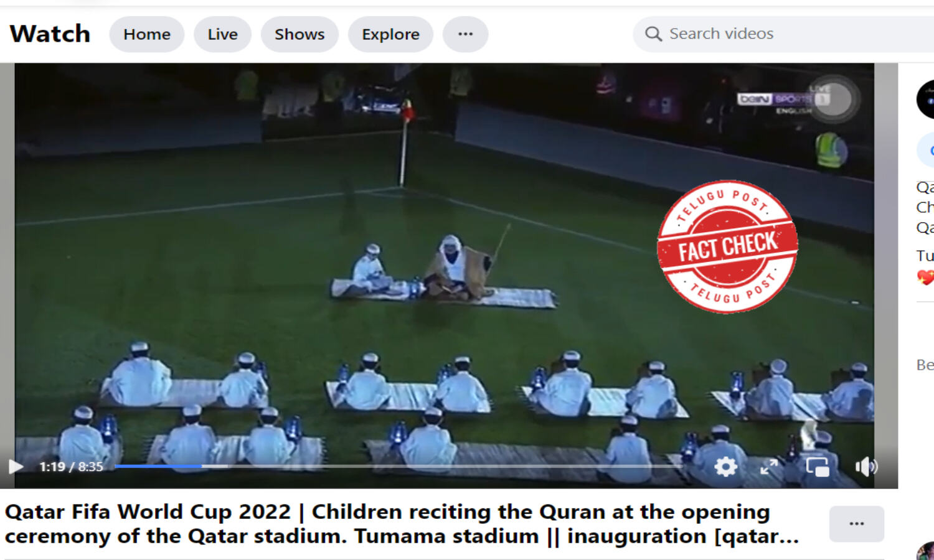934x560 pixels.
Task: Play the video with the play icon
Action: (16, 466)
